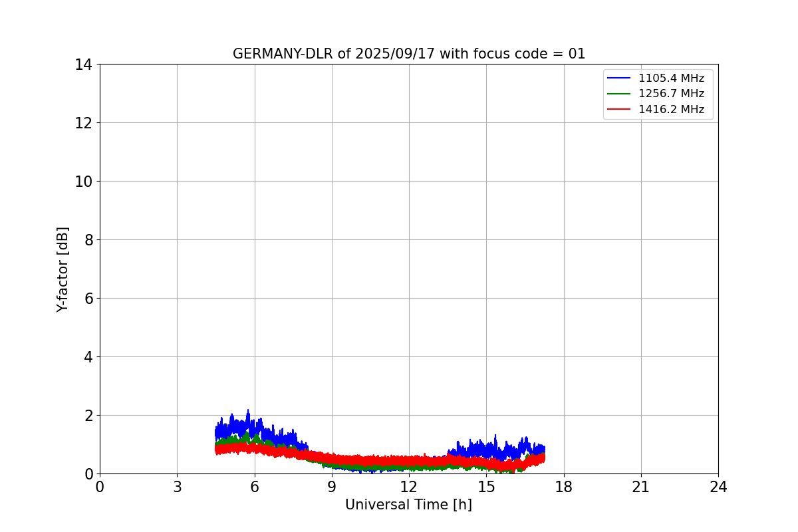798x532 pixels.
Task: Click y-axis tick label 10
Action: tap(83, 182)
